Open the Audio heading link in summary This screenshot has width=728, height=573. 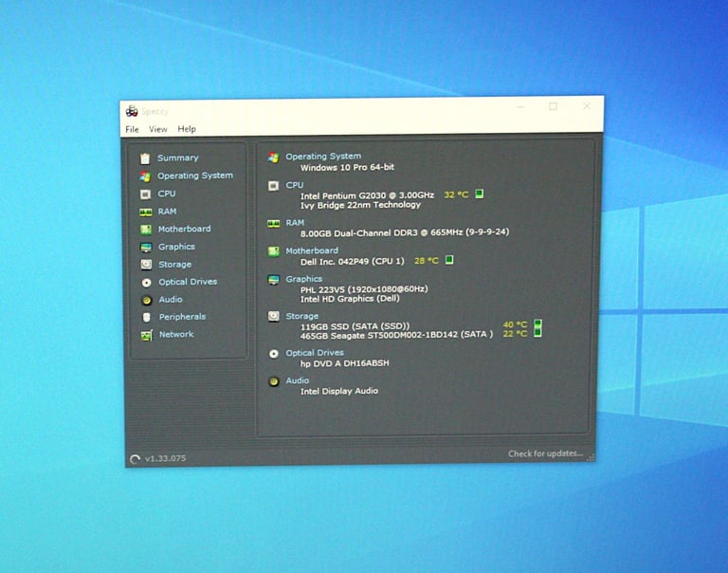pyautogui.click(x=297, y=380)
